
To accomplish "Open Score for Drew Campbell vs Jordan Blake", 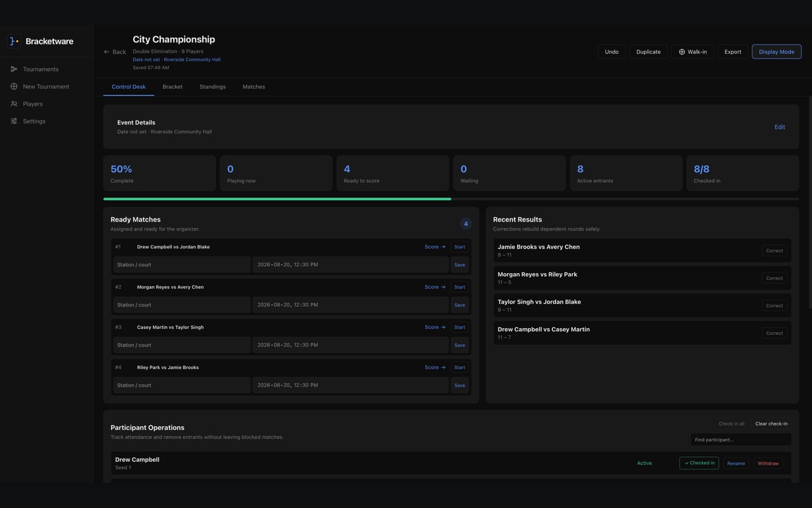I will point(435,247).
